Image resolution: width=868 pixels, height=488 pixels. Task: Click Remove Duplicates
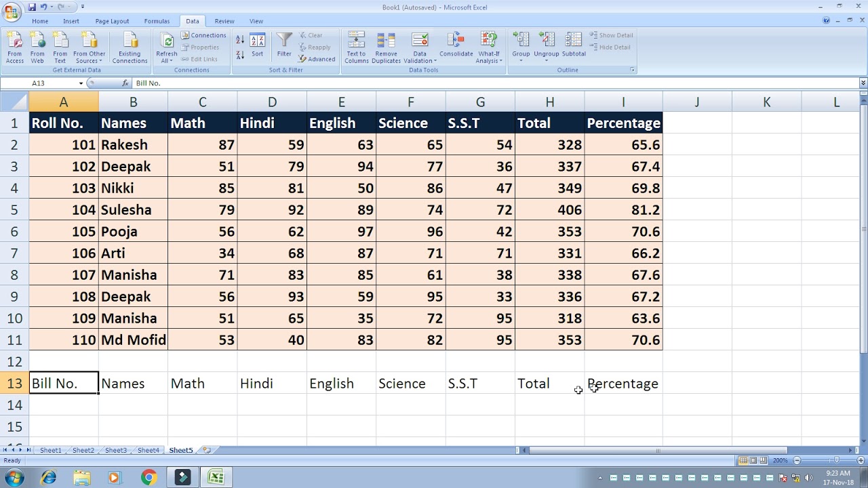coord(386,47)
